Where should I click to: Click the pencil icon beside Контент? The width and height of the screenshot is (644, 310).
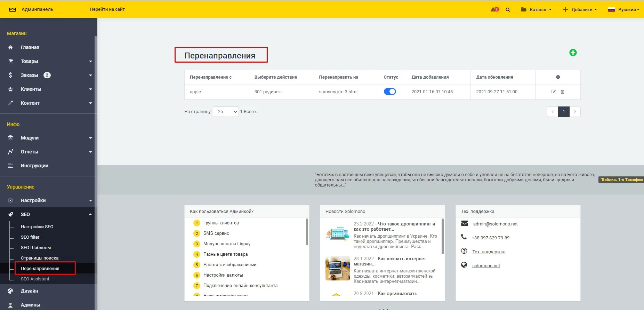click(10, 103)
